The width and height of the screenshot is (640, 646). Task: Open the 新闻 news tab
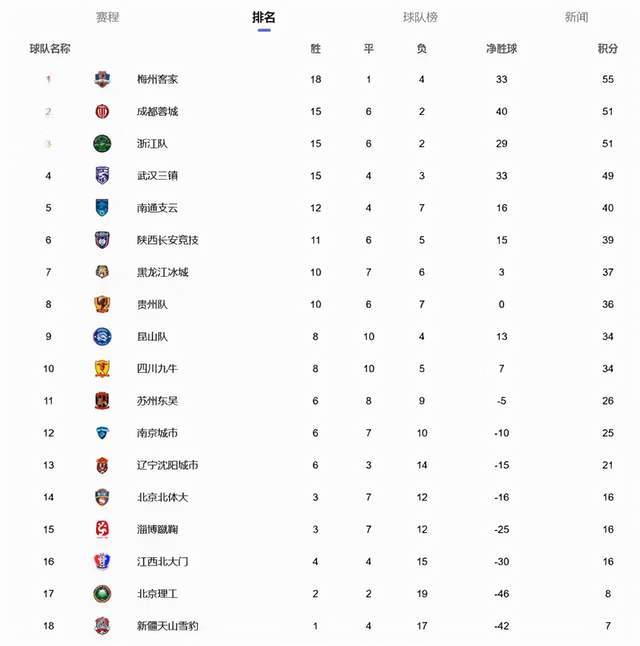point(577,17)
